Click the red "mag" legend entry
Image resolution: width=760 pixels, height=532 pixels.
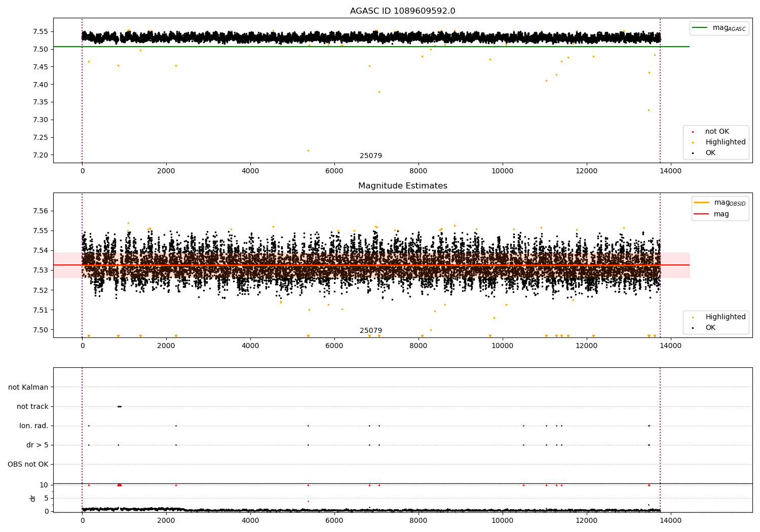pos(712,214)
